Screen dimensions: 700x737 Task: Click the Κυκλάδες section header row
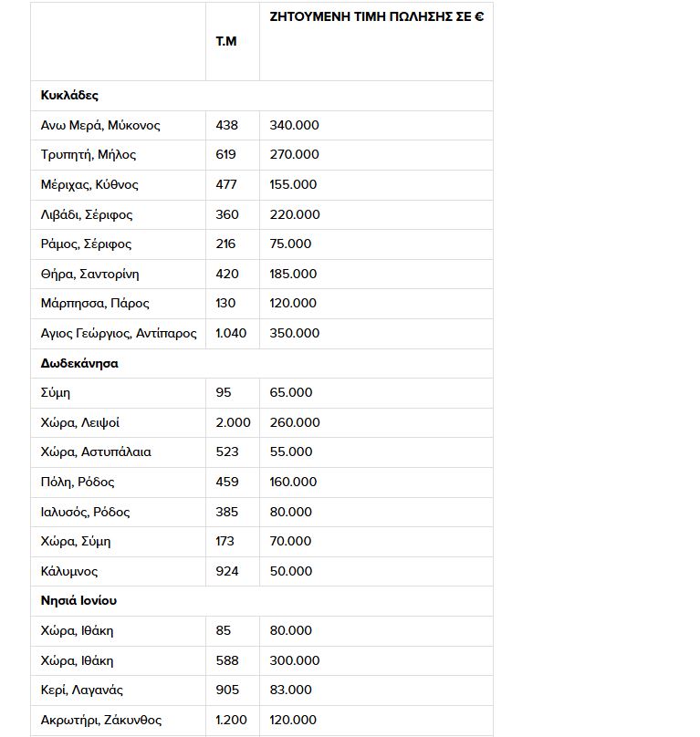[x=262, y=96]
